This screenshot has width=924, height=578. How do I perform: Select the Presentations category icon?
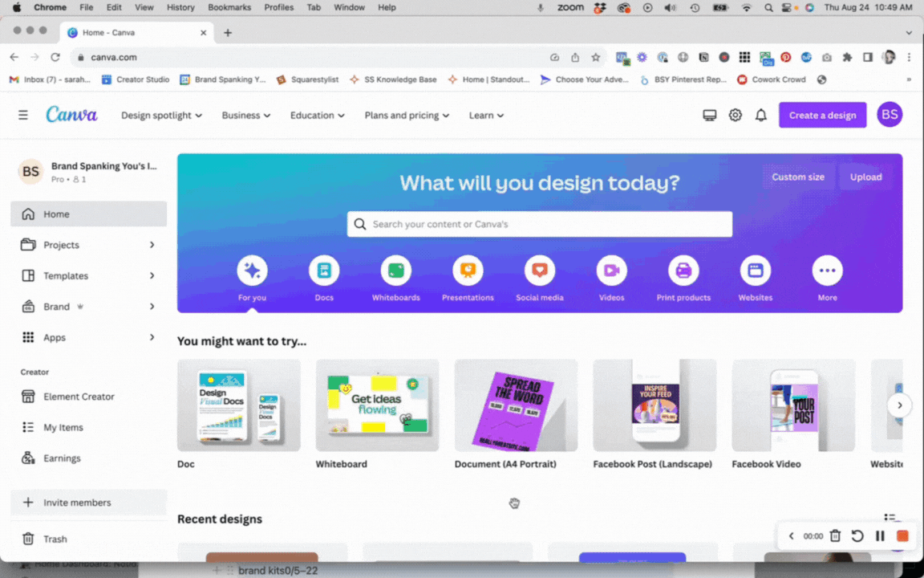pyautogui.click(x=468, y=271)
